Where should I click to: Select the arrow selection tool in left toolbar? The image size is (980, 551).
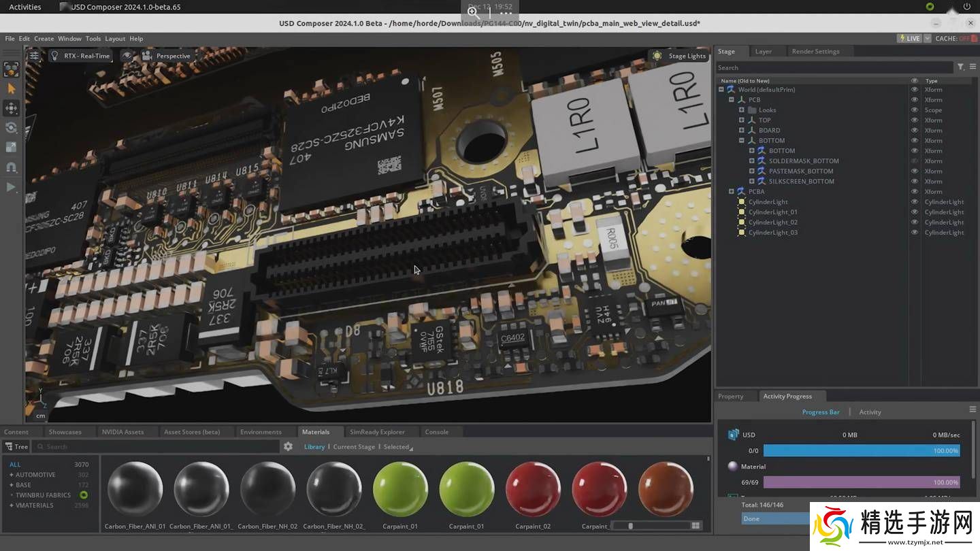coord(11,88)
